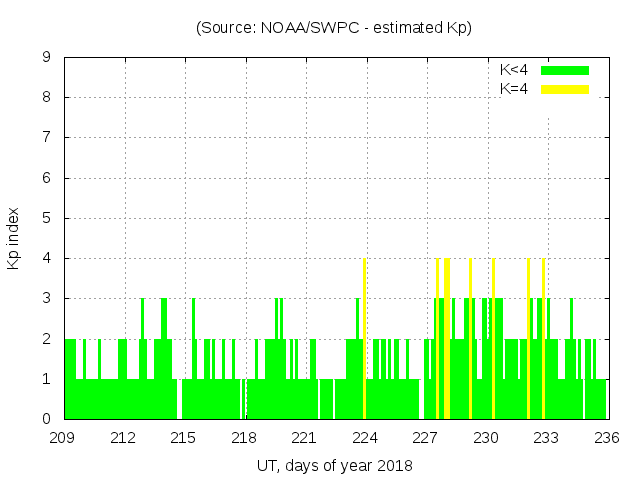Click the yellow Kp=4 bar at day 224
The height and width of the screenshot is (480, 640).
[x=365, y=340]
